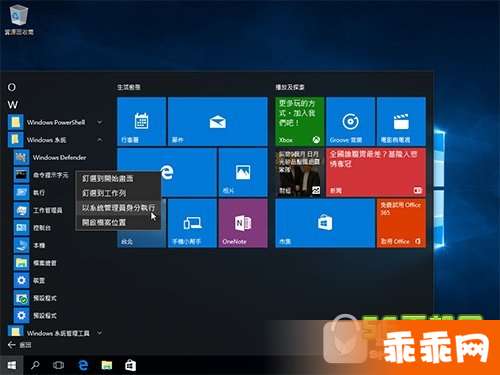This screenshot has width=500, height=375.
Task: Open the Photos (相片) tile
Action: 243,172
